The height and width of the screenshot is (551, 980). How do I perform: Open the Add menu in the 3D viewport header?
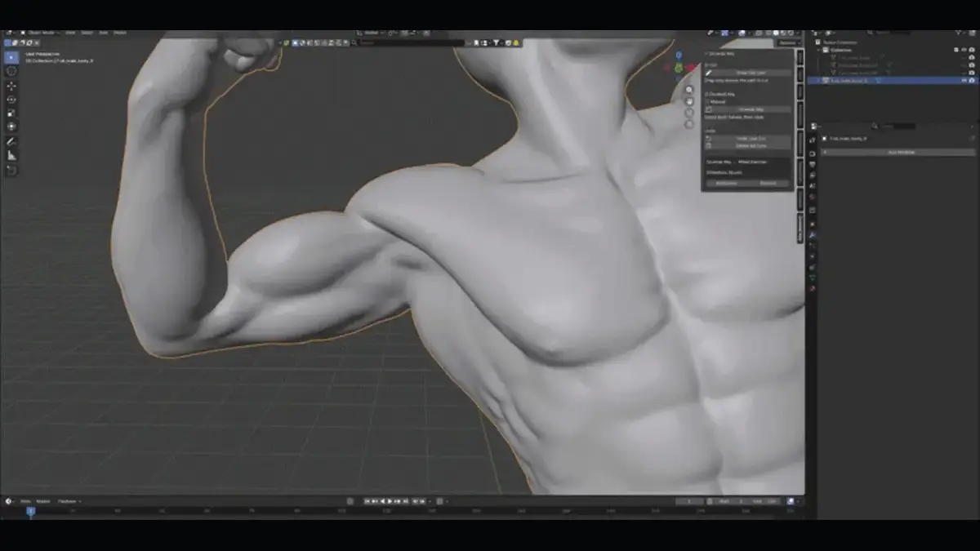click(104, 33)
